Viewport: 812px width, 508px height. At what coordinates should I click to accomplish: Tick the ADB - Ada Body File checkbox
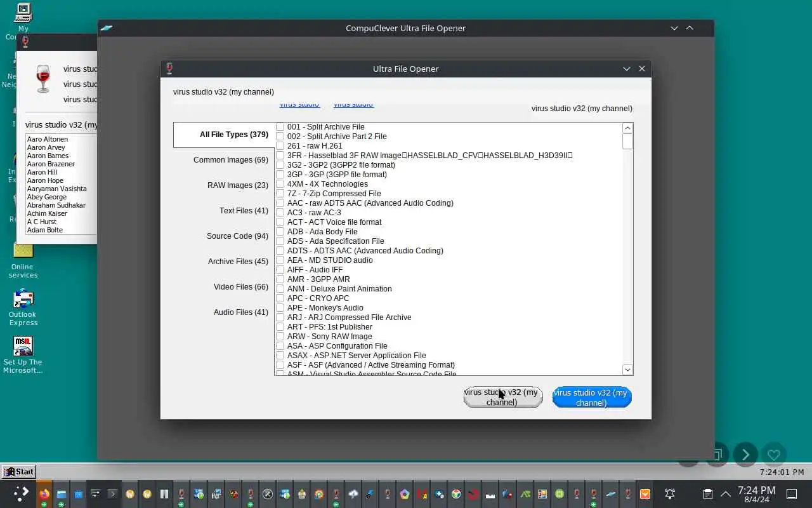(280, 232)
